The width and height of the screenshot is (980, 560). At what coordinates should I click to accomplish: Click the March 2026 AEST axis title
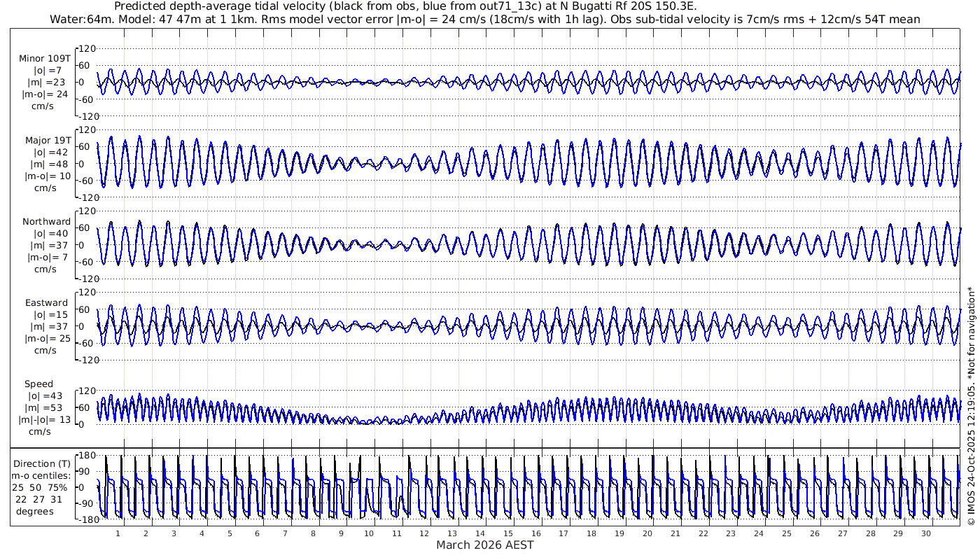tap(484, 545)
